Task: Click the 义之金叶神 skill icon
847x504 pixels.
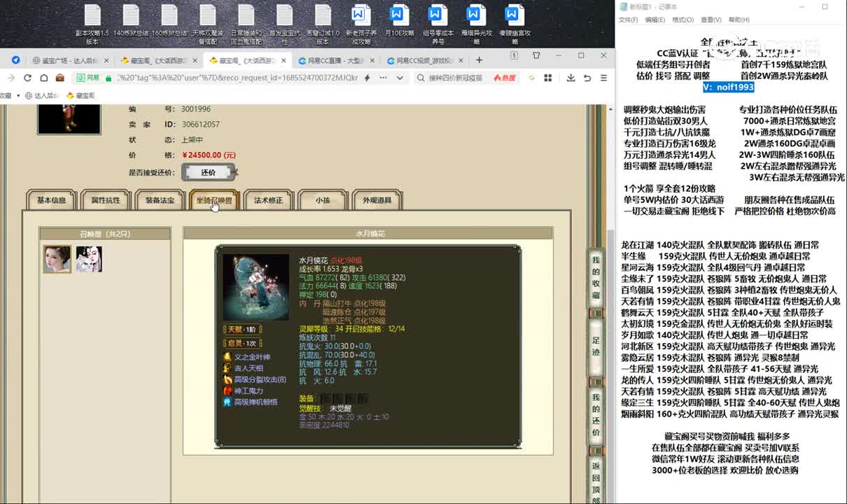Action: point(227,357)
